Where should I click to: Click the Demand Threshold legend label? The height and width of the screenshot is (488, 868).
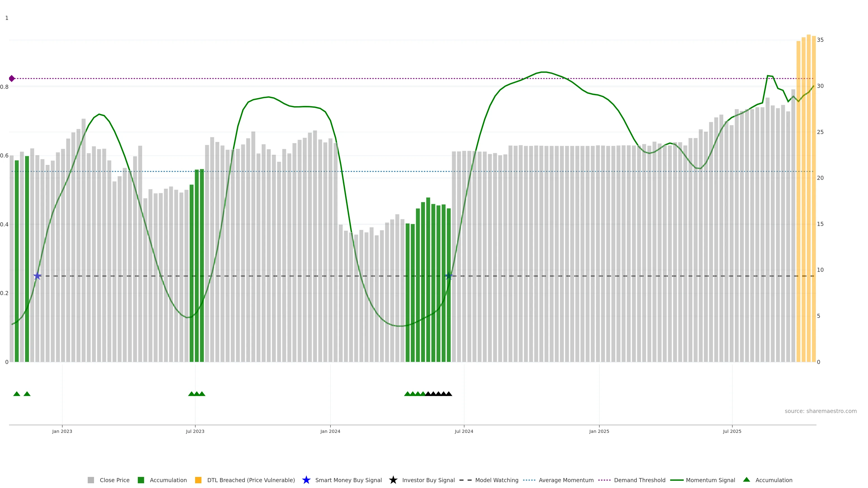pyautogui.click(x=639, y=480)
